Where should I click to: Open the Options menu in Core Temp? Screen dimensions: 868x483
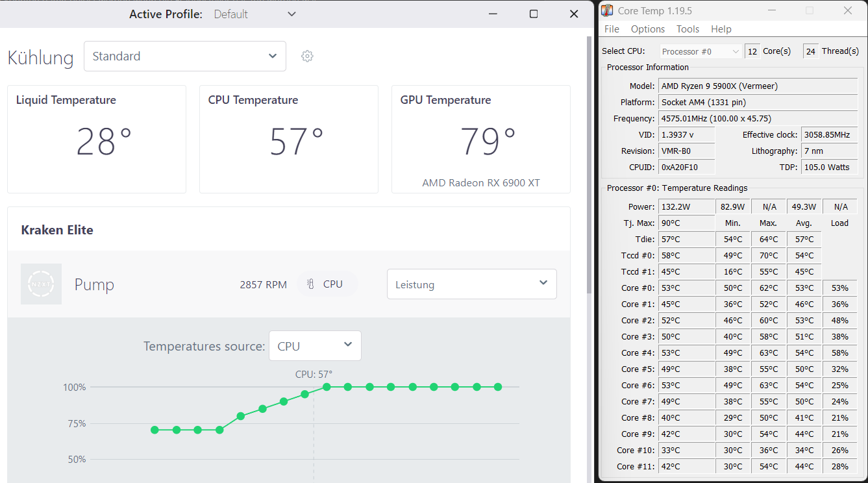[648, 29]
